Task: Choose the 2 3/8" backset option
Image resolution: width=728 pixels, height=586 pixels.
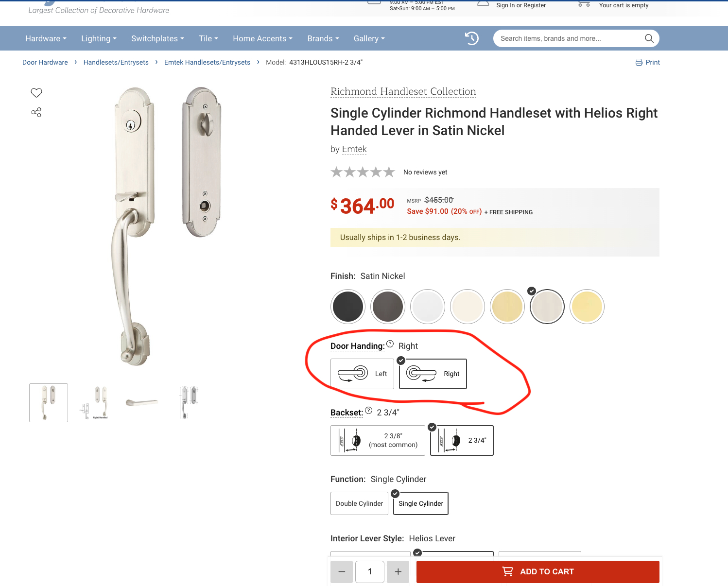Action: point(378,440)
